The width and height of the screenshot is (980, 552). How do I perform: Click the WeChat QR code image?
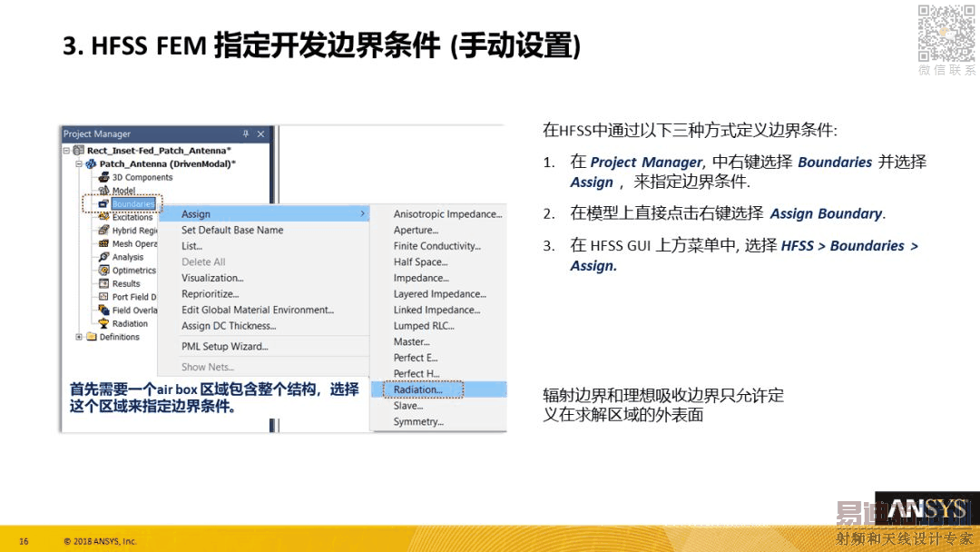tap(946, 33)
